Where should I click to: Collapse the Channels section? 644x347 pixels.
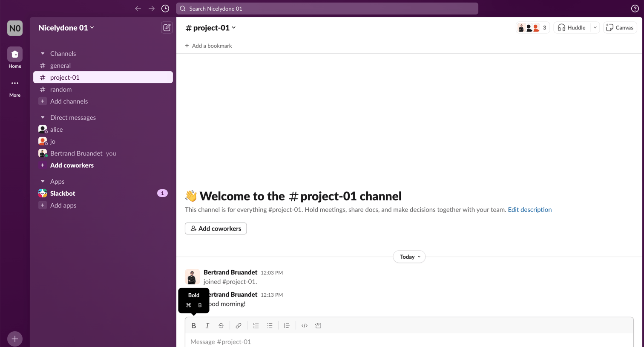click(x=43, y=54)
